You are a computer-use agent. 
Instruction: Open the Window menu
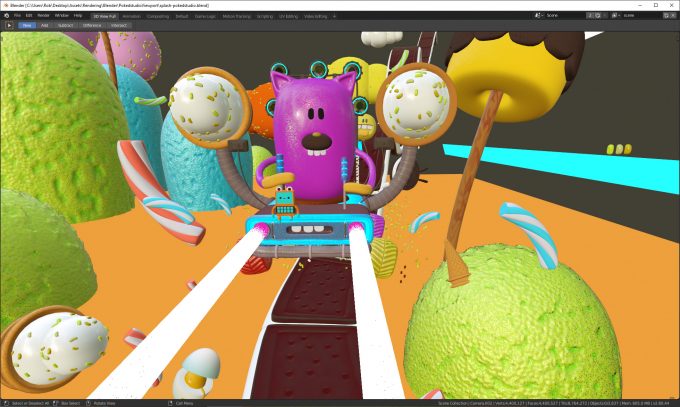coord(62,16)
